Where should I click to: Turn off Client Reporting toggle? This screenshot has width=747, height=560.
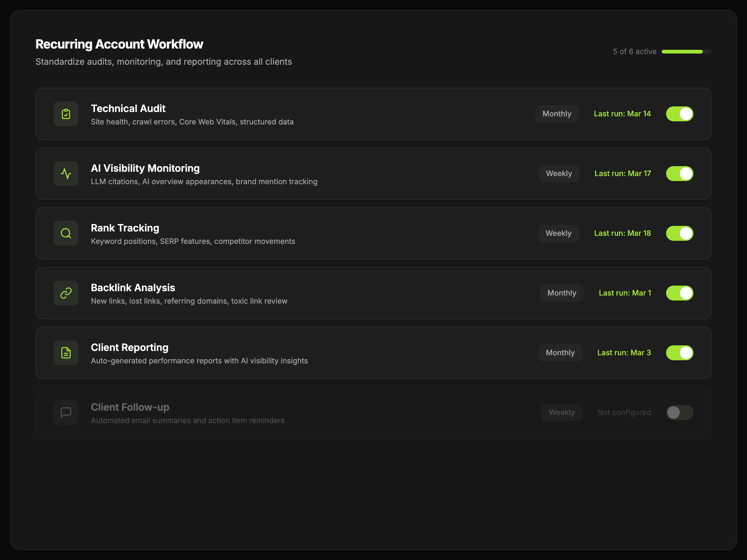679,353
